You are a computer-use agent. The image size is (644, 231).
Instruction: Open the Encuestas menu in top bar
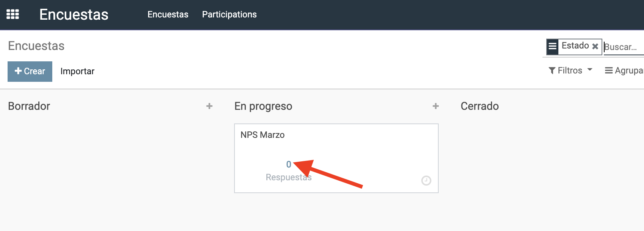[168, 14]
